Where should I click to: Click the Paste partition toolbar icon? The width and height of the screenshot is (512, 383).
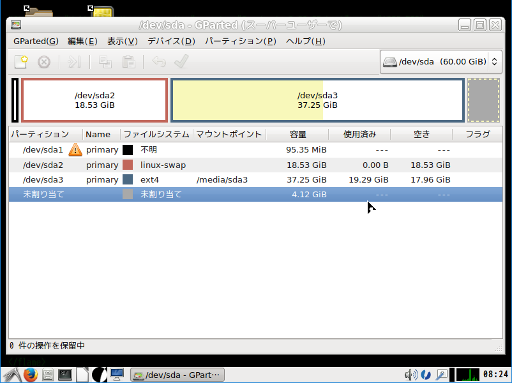pyautogui.click(x=128, y=62)
